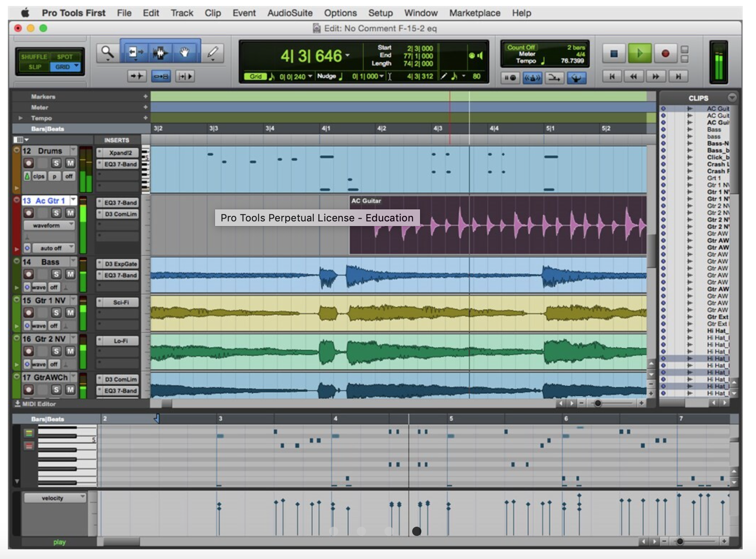The image size is (756, 559).
Task: Click the 4|1 position on Bars|Beats ruler
Action: 326,128
